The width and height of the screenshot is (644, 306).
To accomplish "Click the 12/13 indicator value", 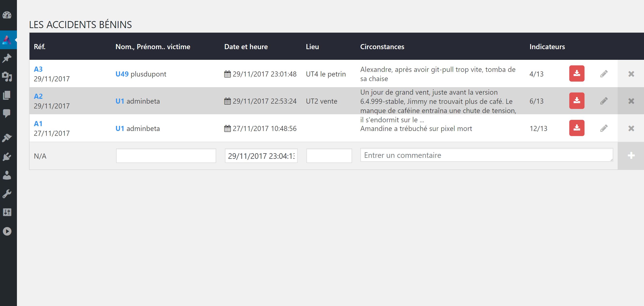I will pos(539,128).
